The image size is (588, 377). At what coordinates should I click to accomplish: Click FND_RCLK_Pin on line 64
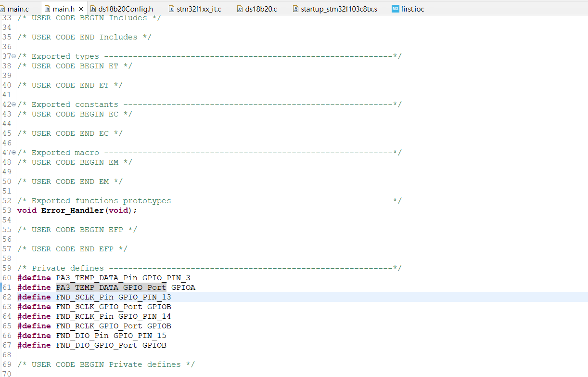[85, 316]
